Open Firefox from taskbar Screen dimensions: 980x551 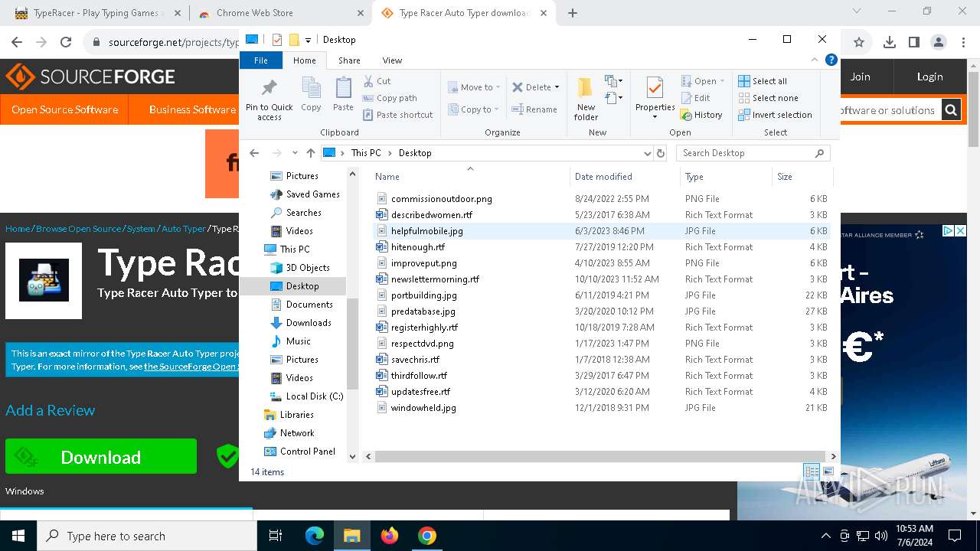tap(390, 536)
